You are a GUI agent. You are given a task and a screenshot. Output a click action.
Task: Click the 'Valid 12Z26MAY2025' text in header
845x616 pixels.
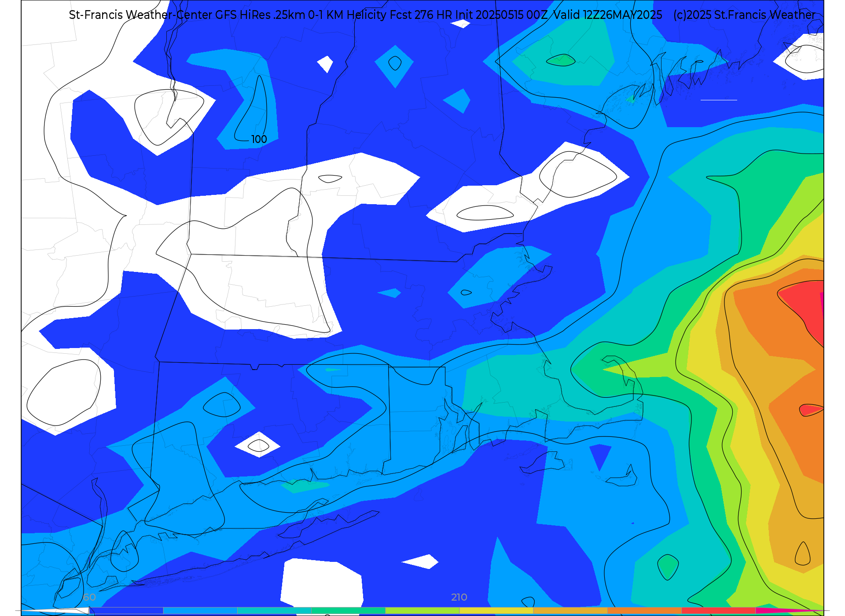pyautogui.click(x=608, y=15)
